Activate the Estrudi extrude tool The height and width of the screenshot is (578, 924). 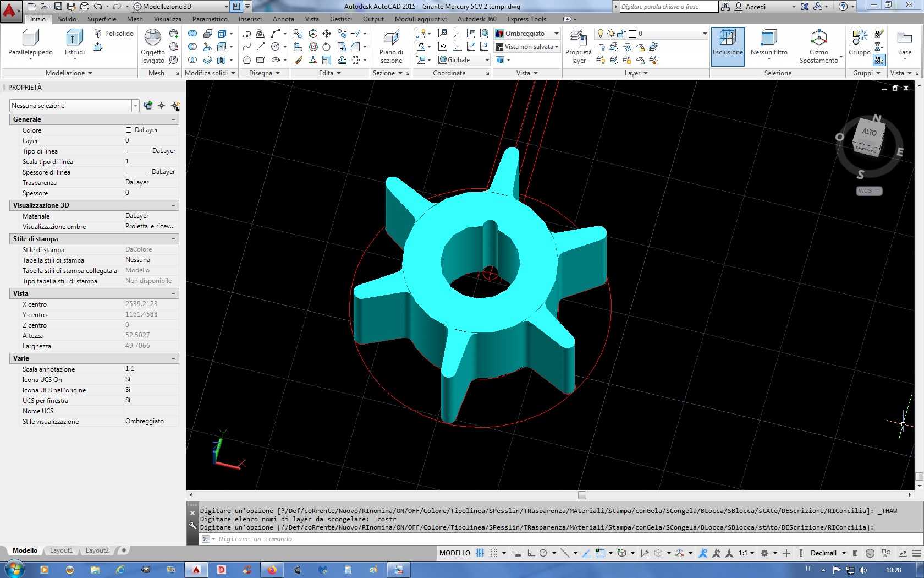[x=75, y=43]
